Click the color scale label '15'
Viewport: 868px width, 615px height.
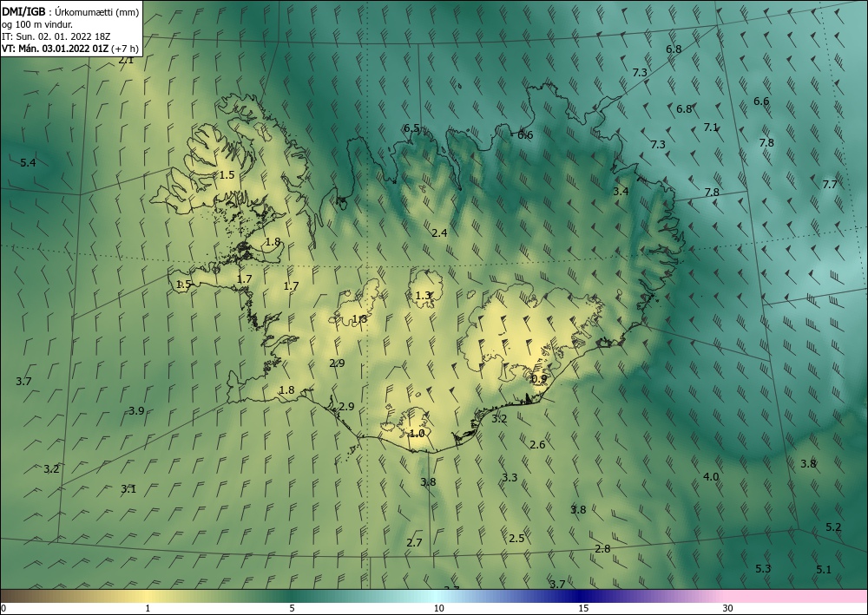[x=583, y=608]
